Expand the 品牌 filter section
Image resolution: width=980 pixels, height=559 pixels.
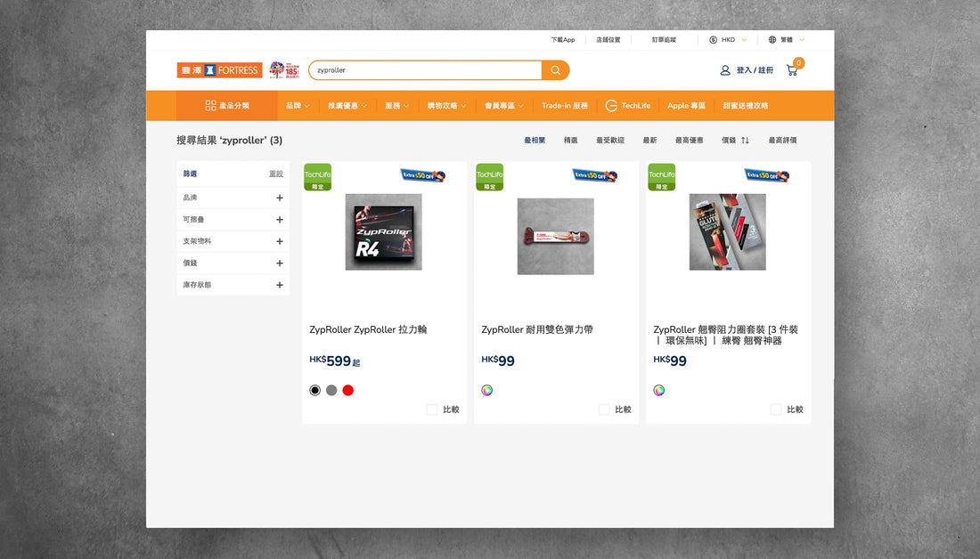tap(279, 198)
